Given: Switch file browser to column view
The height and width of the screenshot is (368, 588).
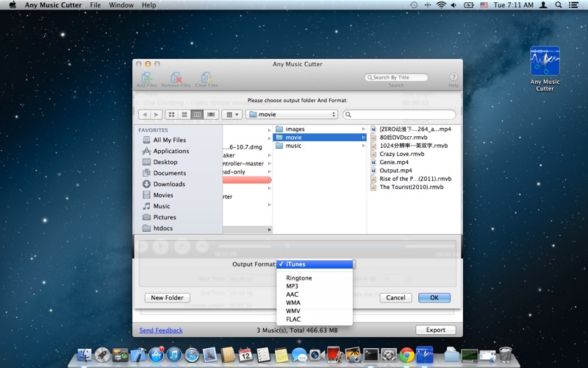Looking at the screenshot, I should click(197, 115).
